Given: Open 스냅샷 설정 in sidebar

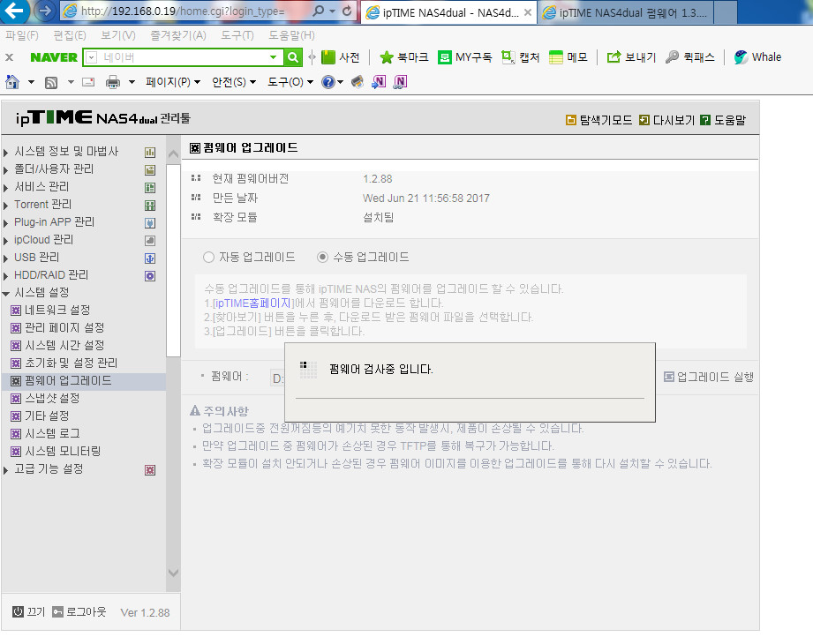Looking at the screenshot, I should (52, 398).
